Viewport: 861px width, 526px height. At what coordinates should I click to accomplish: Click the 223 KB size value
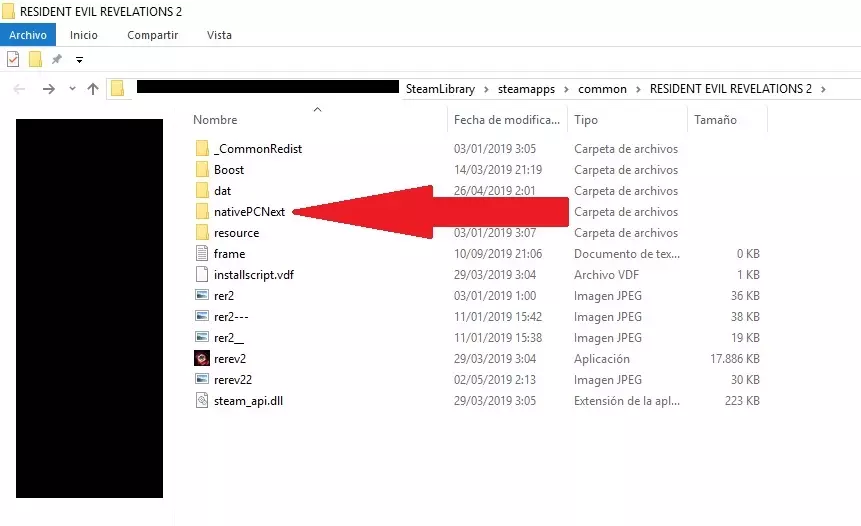(x=742, y=401)
